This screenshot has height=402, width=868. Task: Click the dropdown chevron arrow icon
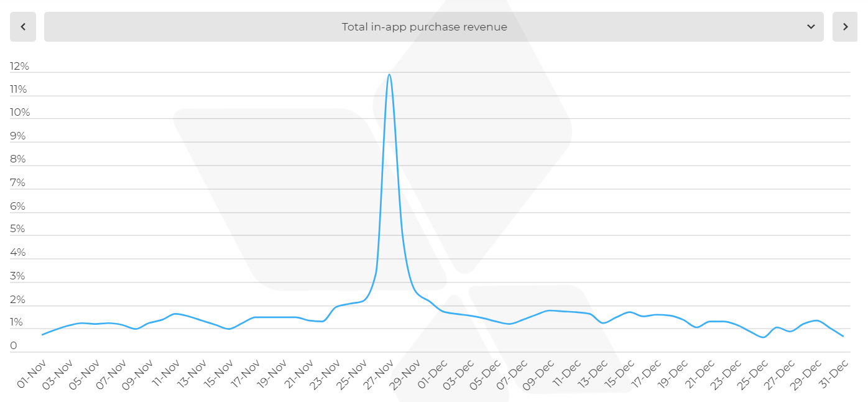[811, 27]
